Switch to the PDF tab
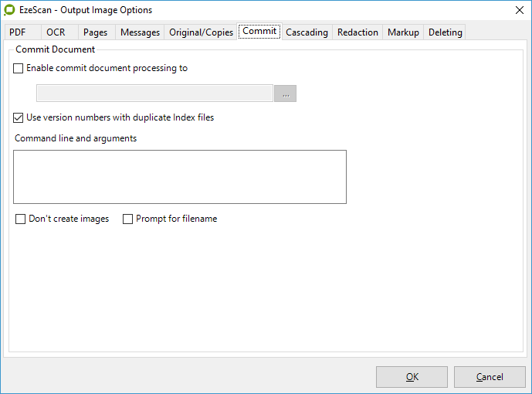Viewport: 532px width, 394px height. [x=18, y=32]
